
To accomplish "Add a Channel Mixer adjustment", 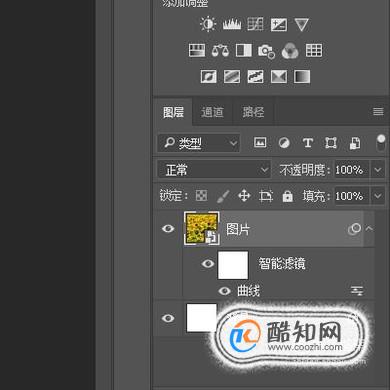I will [x=290, y=51].
